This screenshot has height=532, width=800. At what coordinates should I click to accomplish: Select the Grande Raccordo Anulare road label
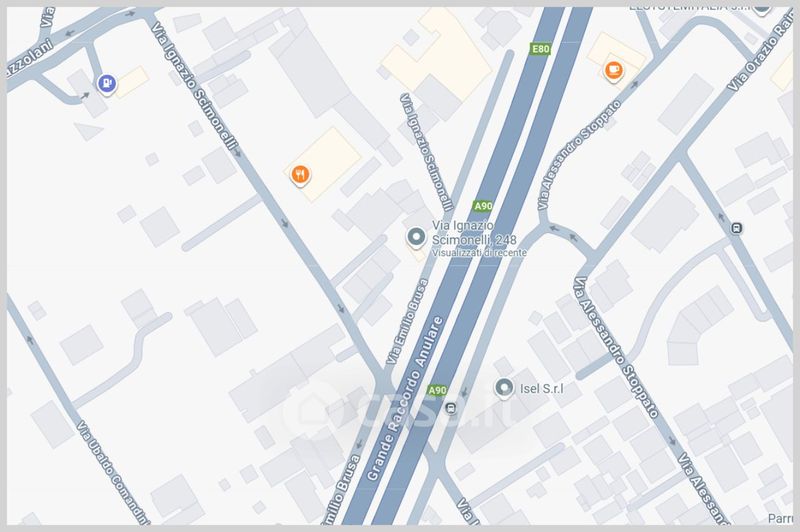406,399
